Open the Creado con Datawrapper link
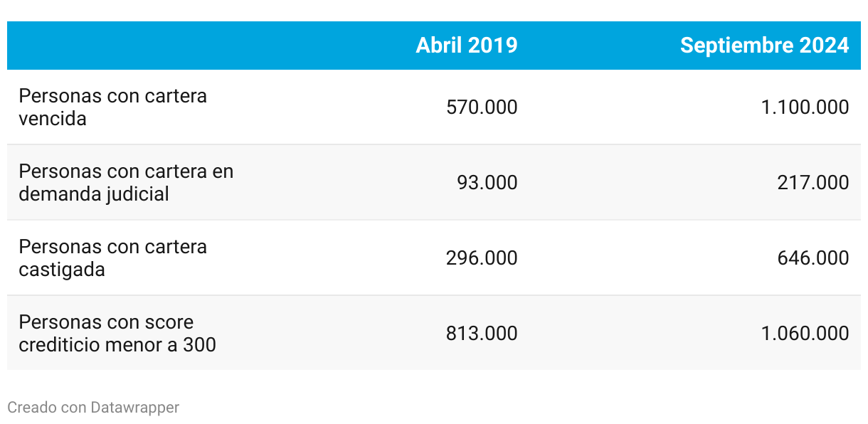This screenshot has width=868, height=424. coord(93,408)
